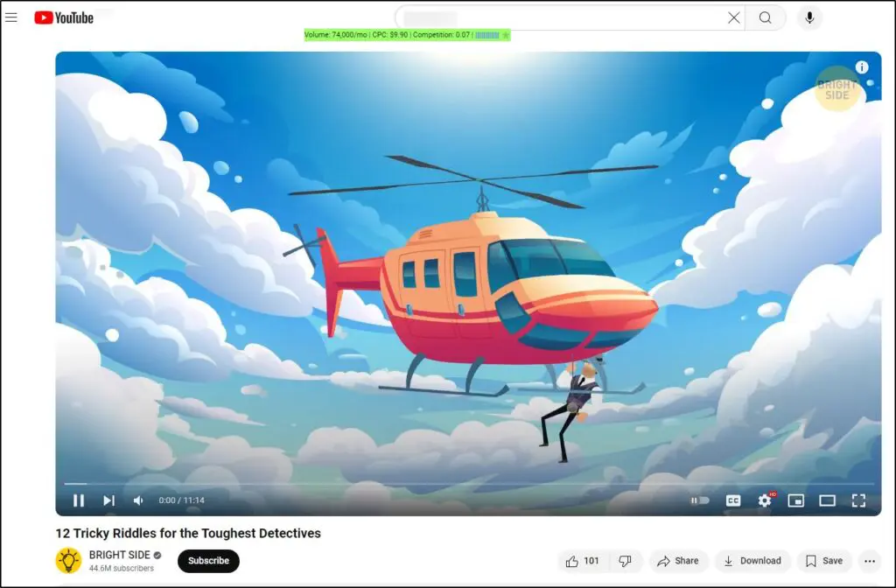The image size is (896, 588).
Task: Click the Next video icon
Action: (x=108, y=500)
